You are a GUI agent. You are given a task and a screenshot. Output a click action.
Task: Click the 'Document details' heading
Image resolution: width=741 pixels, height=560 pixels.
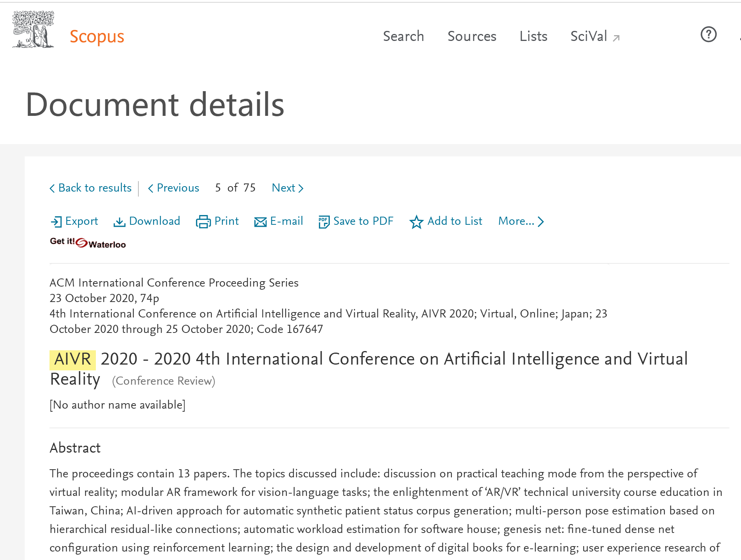(x=155, y=105)
